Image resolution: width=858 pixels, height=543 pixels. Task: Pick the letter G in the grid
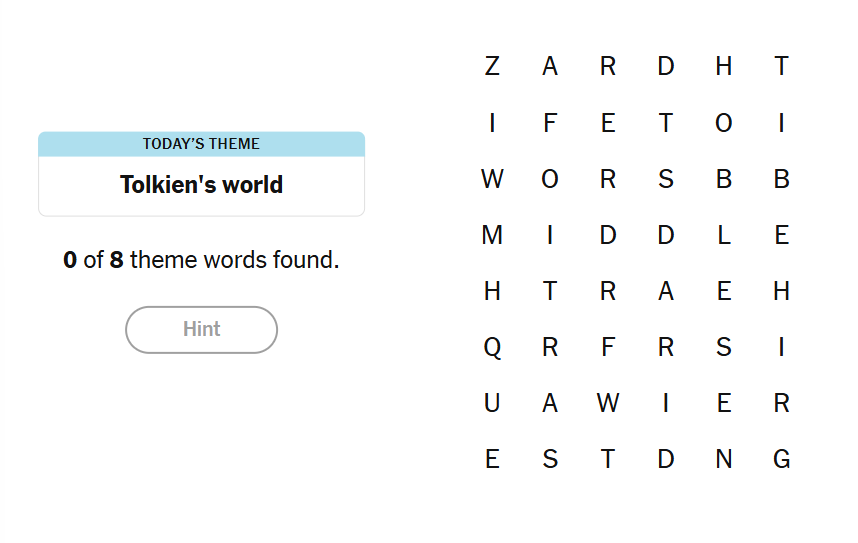(782, 459)
